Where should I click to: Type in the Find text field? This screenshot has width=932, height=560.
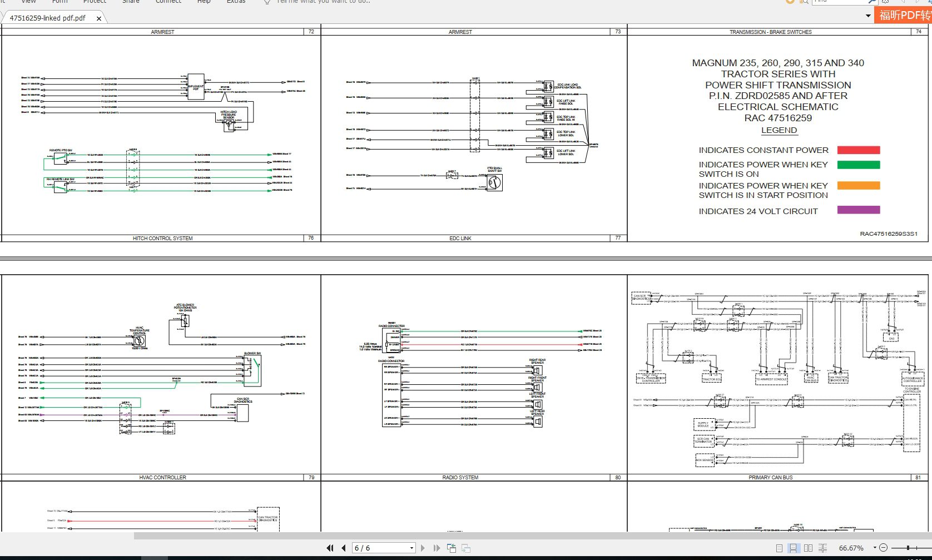pyautogui.click(x=840, y=2)
